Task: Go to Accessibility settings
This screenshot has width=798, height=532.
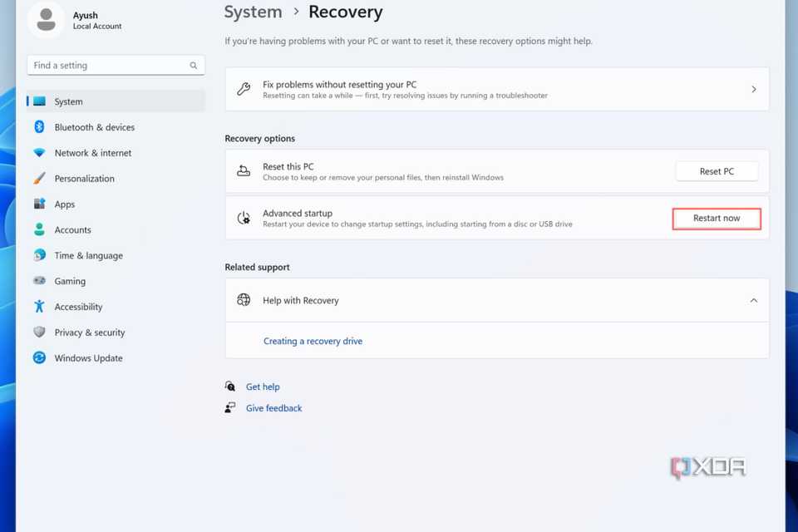Action: tap(116, 307)
